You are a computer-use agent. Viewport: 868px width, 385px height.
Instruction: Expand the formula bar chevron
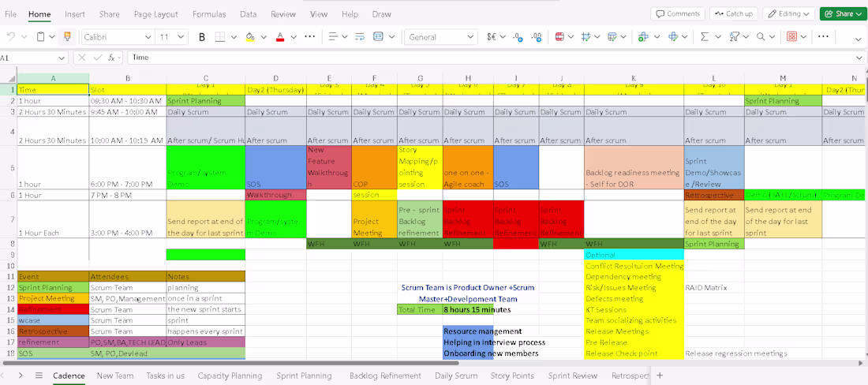point(858,58)
